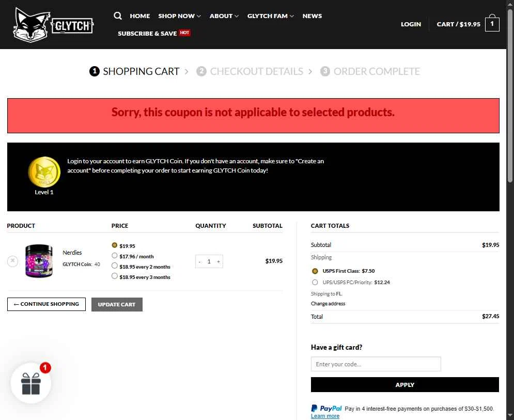Open the gift rewards widget
Image resolution: width=514 pixels, height=420 pixels.
click(x=31, y=383)
